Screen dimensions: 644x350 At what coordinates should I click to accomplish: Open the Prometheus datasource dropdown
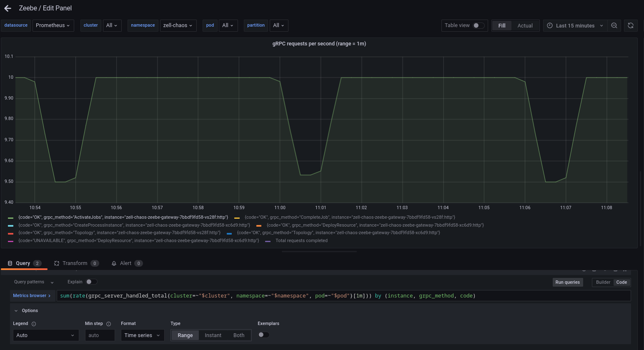(x=53, y=25)
